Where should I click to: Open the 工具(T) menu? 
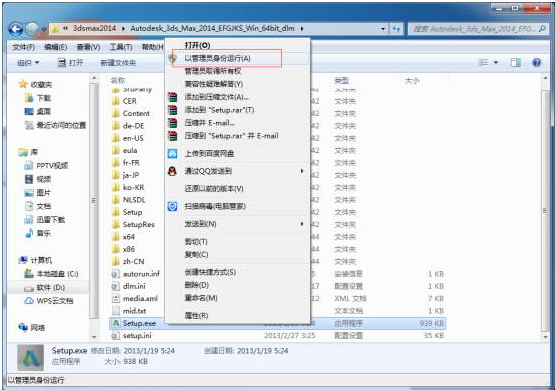point(121,47)
